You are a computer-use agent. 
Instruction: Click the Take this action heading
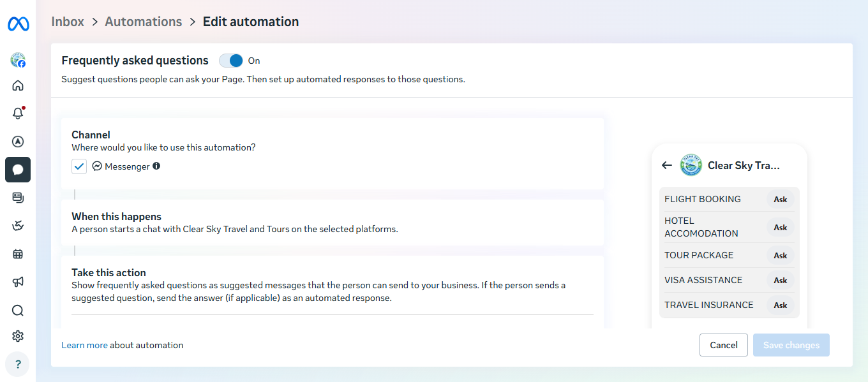[x=108, y=272]
